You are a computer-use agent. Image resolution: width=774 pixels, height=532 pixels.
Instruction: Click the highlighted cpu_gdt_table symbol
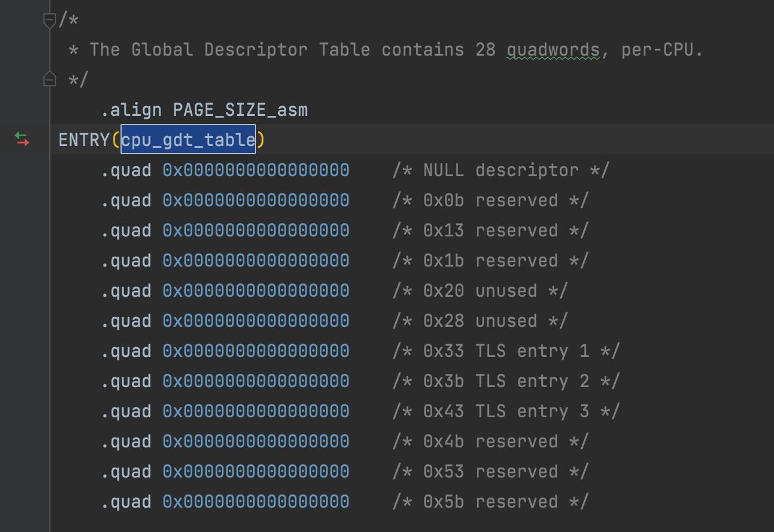(x=188, y=140)
